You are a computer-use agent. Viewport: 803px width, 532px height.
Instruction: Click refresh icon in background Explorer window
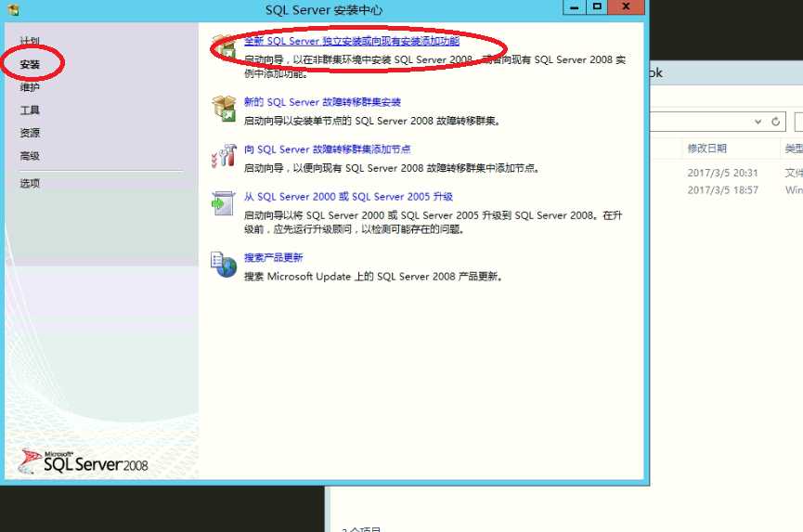point(775,122)
